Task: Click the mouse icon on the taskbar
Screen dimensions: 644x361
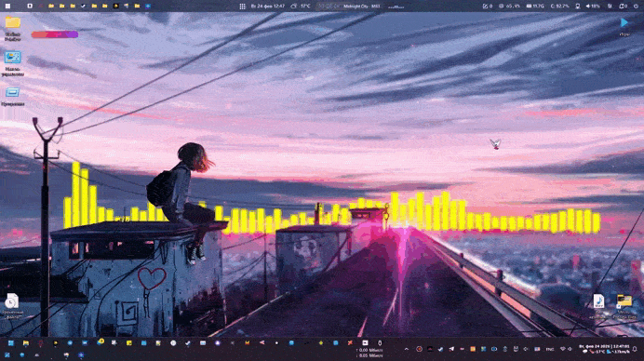Action: click(380, 343)
